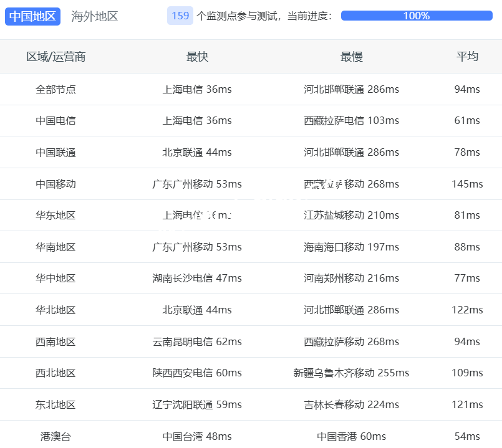The height and width of the screenshot is (448, 502).
Task: Click the 湖南长沙电信 47ms cell
Action: [x=197, y=278]
